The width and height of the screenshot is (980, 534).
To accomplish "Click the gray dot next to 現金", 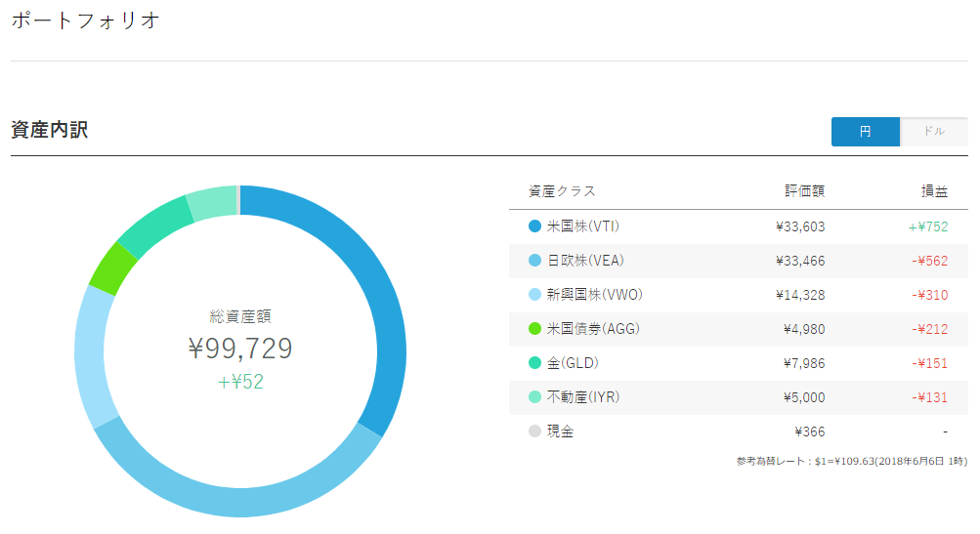I will pyautogui.click(x=534, y=431).
